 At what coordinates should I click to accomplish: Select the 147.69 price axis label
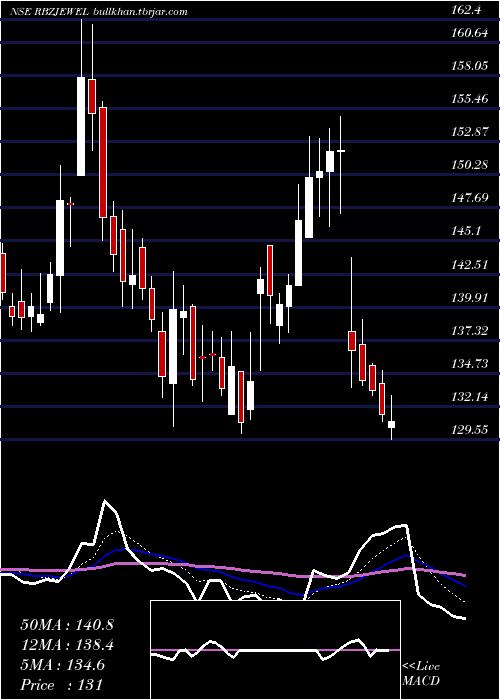469,198
